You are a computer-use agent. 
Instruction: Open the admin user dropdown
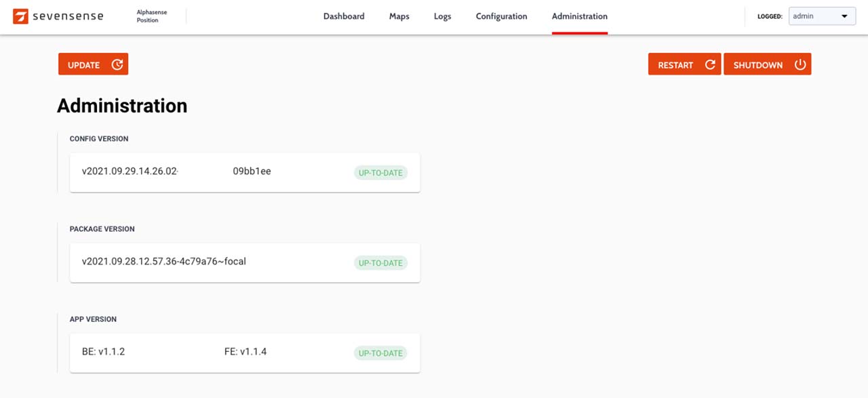(822, 16)
